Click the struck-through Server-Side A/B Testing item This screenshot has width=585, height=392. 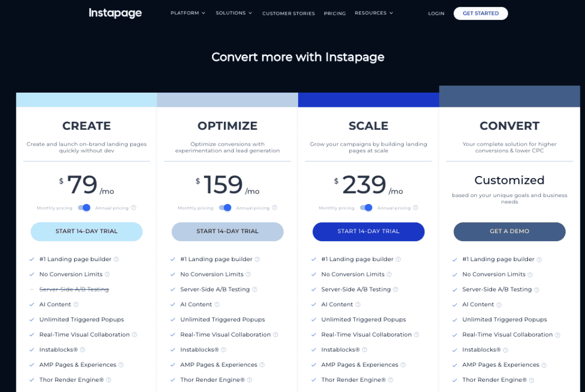(x=74, y=289)
